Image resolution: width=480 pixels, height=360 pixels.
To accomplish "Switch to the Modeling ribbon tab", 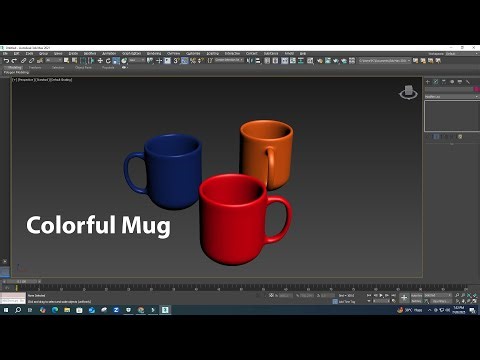I will tap(14, 67).
